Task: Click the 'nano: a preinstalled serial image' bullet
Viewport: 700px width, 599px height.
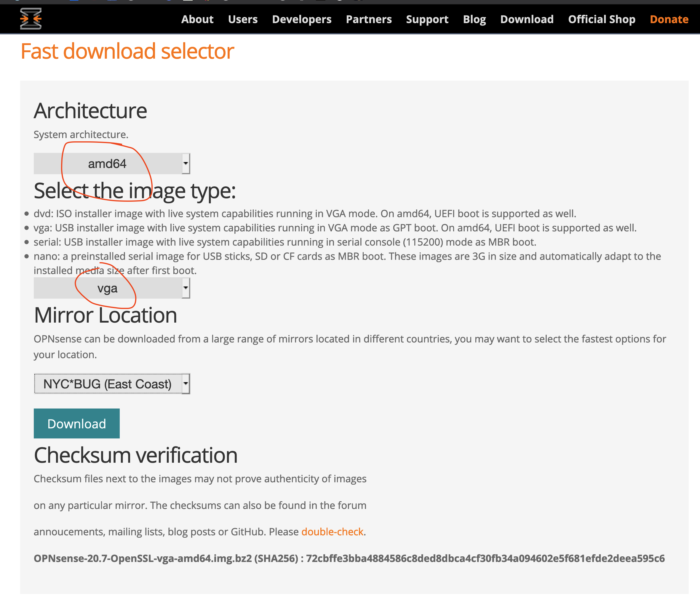Action: 347,263
